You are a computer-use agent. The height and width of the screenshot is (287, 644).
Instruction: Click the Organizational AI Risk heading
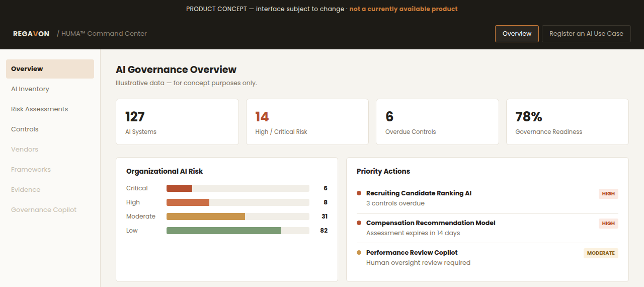165,171
